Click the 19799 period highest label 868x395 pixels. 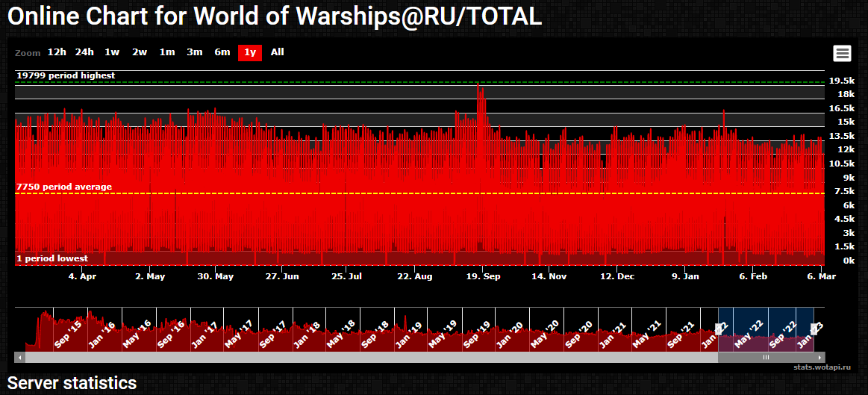click(x=66, y=75)
